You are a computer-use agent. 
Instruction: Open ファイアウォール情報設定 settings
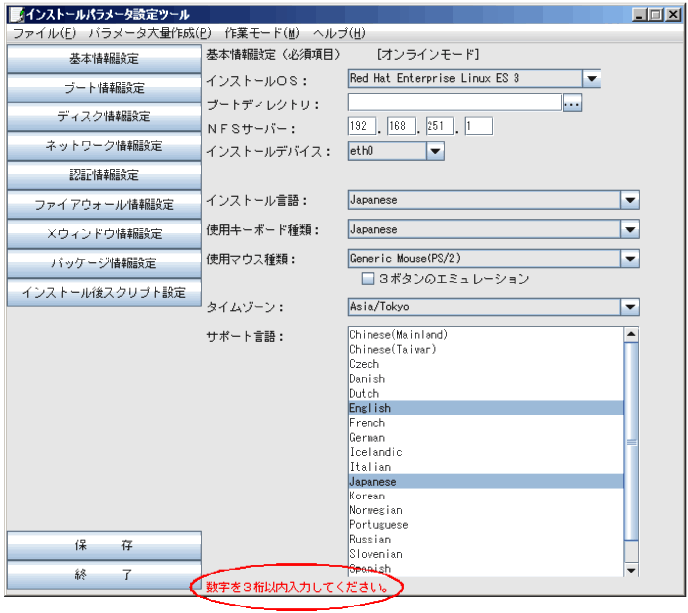coord(104,204)
